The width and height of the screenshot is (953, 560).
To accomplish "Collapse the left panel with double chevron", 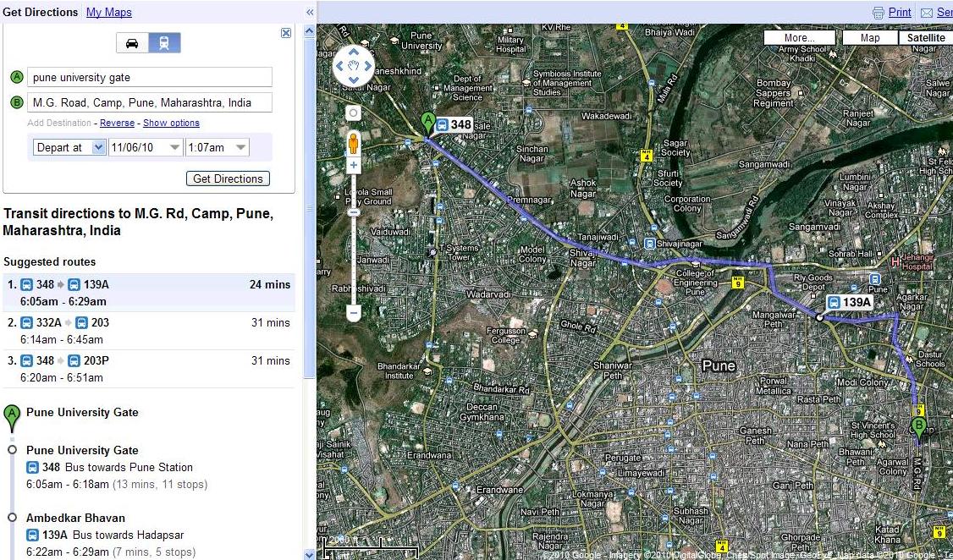I will (310, 12).
